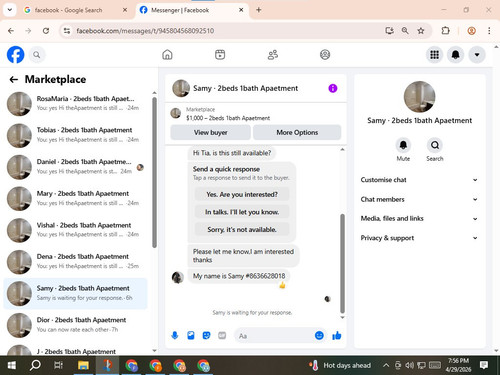The image size is (500, 375).
Task: Open browser Extensions puzzle icon
Action: click(445, 31)
